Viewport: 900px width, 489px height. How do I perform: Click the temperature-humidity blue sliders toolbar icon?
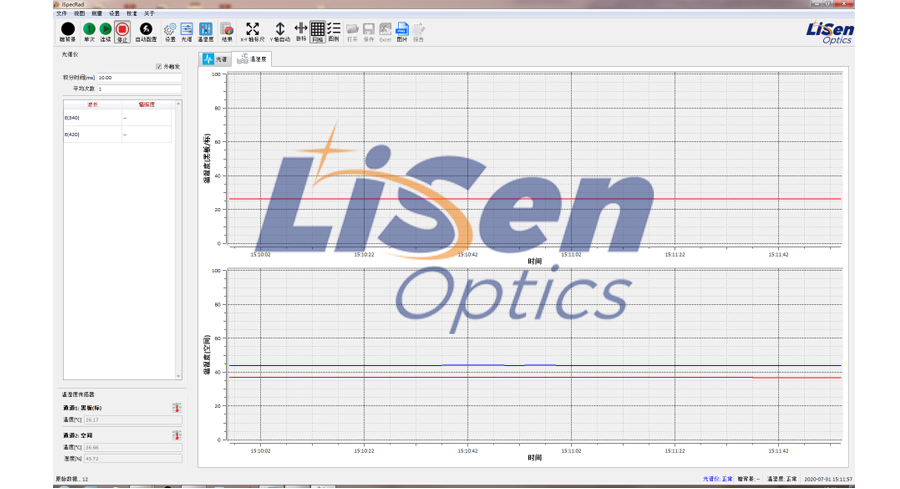[x=205, y=32]
